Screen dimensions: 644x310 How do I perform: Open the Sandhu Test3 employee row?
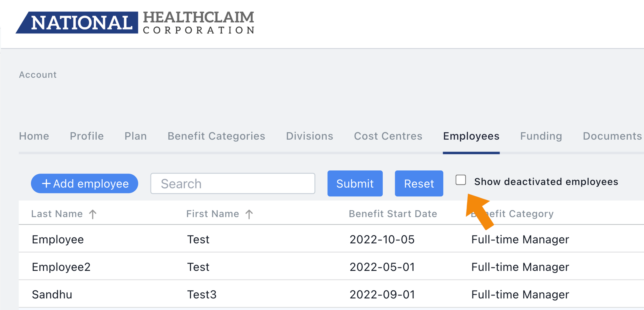331,294
